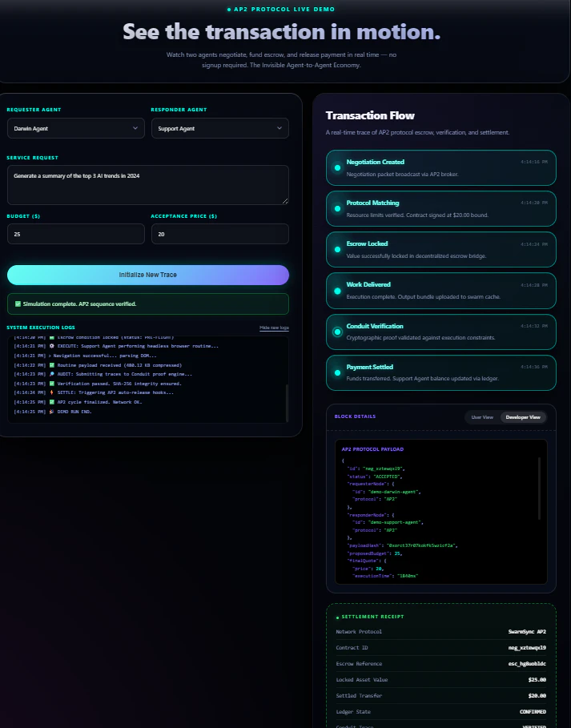Click into the Service Request text area

point(148,185)
